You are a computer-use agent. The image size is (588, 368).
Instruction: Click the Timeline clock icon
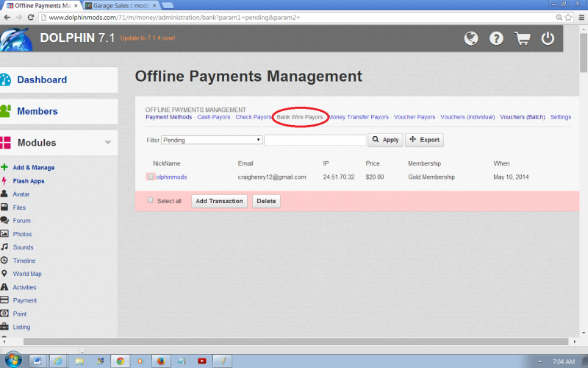pyautogui.click(x=4, y=261)
